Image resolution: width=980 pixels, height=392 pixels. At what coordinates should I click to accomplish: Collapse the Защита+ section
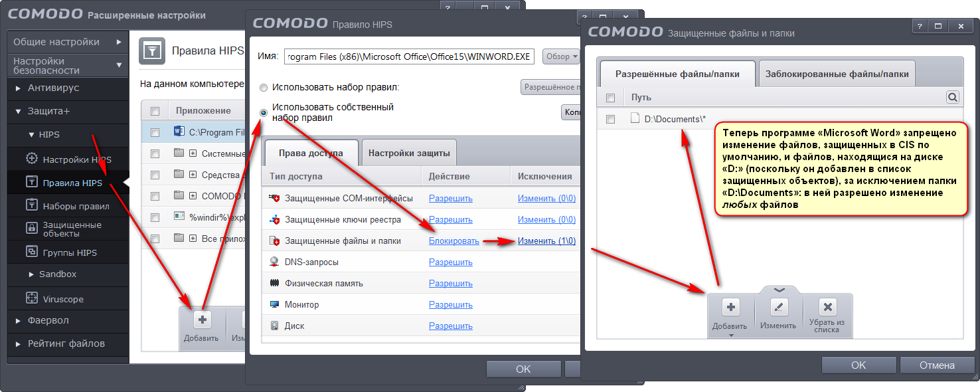point(68,111)
